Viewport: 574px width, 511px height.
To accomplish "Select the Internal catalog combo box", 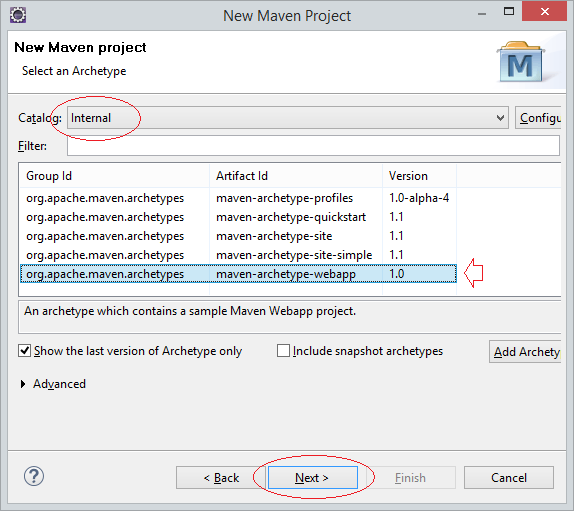I will pos(288,118).
